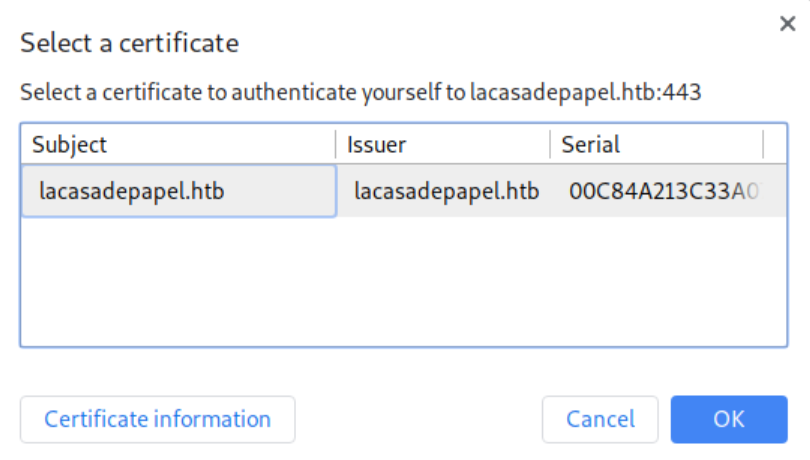Click the divider between Subject and Issuer headers
The image size is (810, 460).
[x=336, y=144]
